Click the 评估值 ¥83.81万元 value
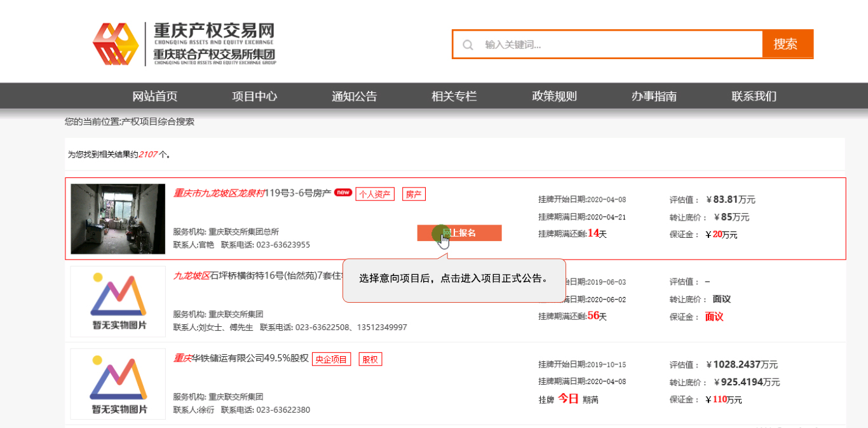 [731, 200]
